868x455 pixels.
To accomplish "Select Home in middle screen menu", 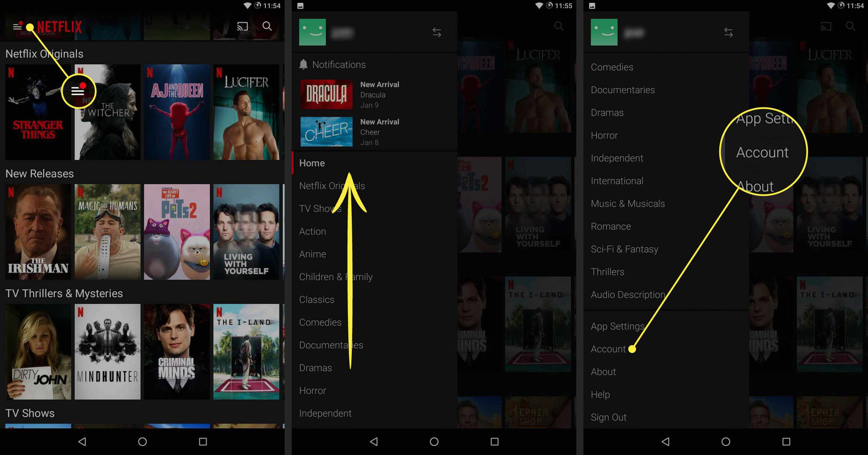I will pyautogui.click(x=374, y=163).
